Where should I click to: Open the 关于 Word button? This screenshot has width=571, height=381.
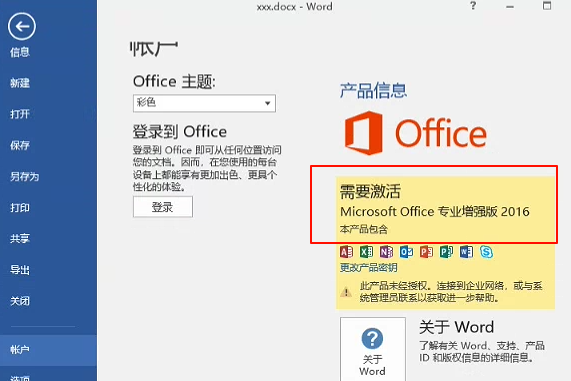pyautogui.click(x=373, y=349)
